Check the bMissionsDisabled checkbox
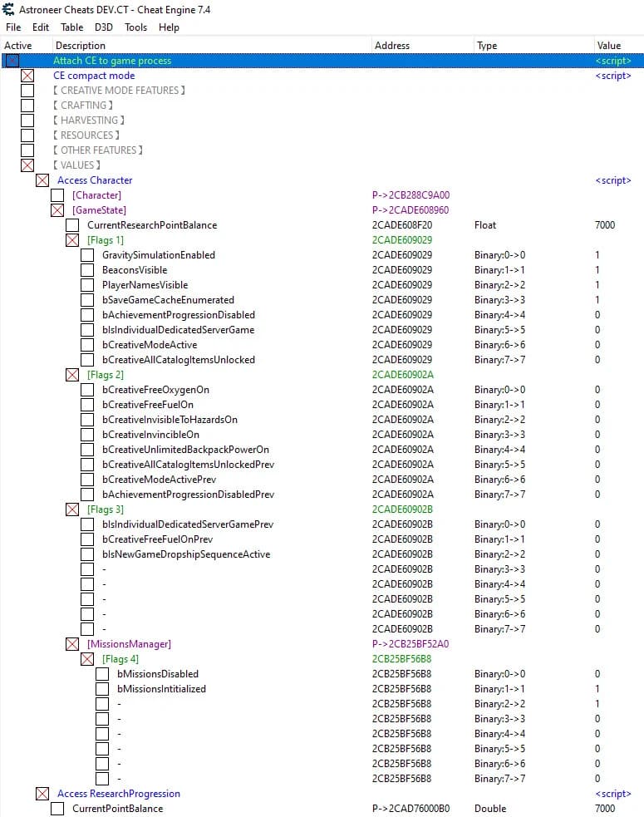This screenshot has height=817, width=644. coord(103,674)
